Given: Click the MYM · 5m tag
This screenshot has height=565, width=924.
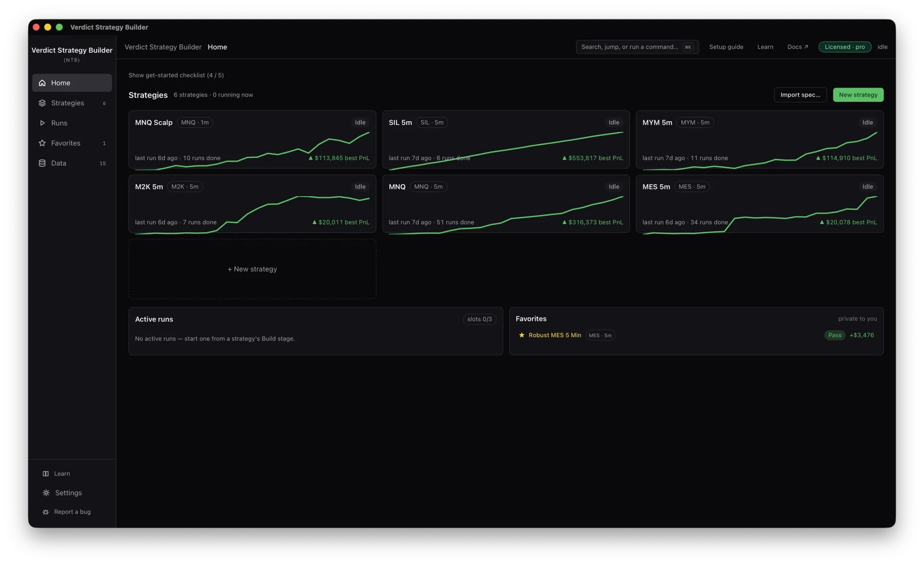Looking at the screenshot, I should 695,123.
